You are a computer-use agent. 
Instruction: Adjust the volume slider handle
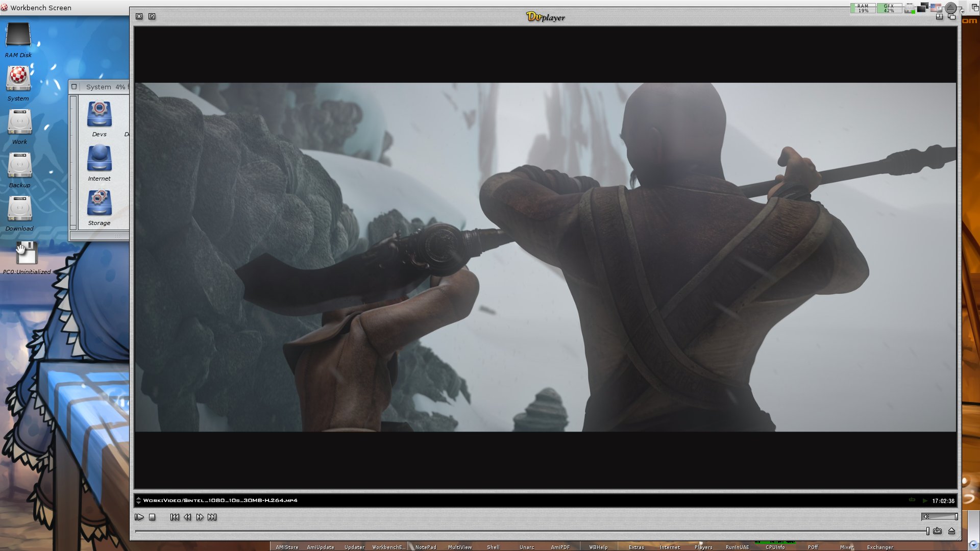[x=956, y=517]
